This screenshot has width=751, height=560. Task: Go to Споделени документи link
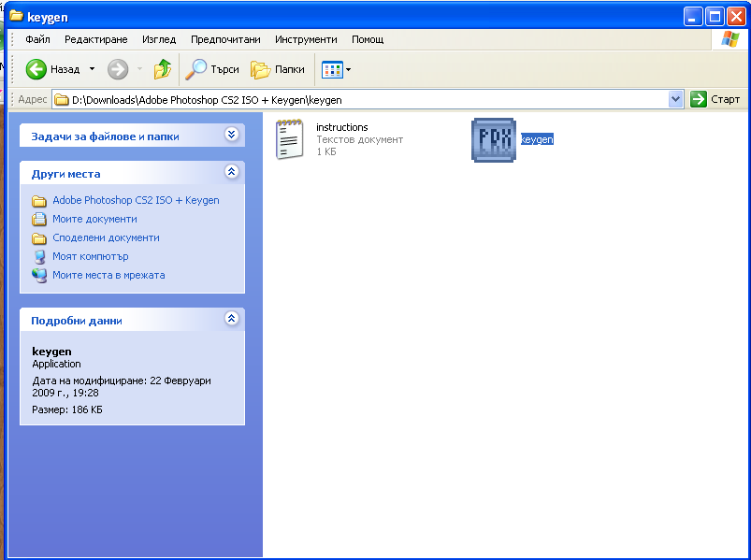point(106,237)
